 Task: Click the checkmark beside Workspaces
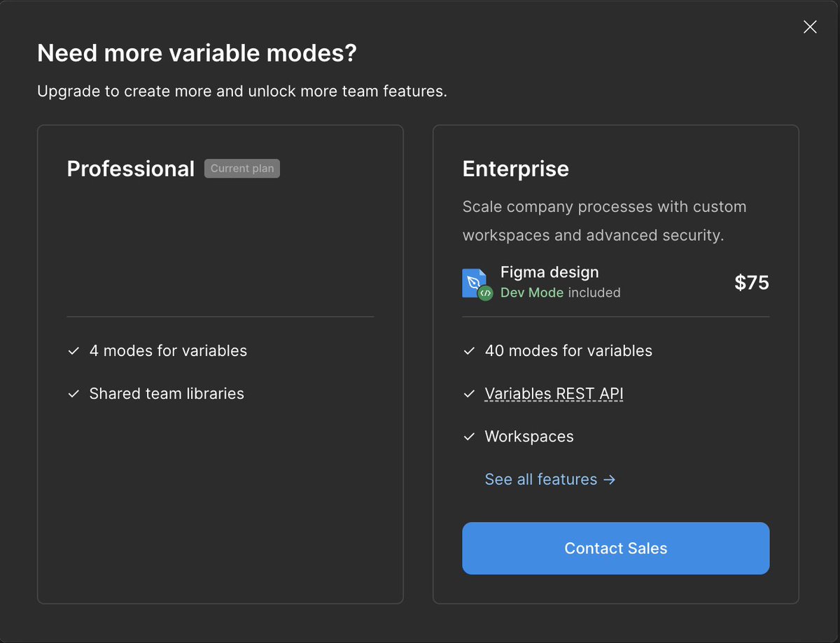pos(469,437)
